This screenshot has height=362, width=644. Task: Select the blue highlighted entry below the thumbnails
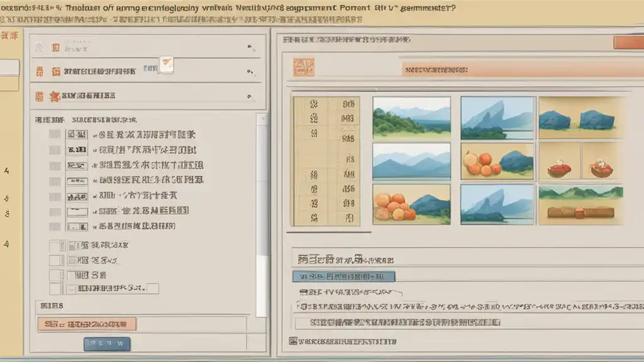[344, 277]
